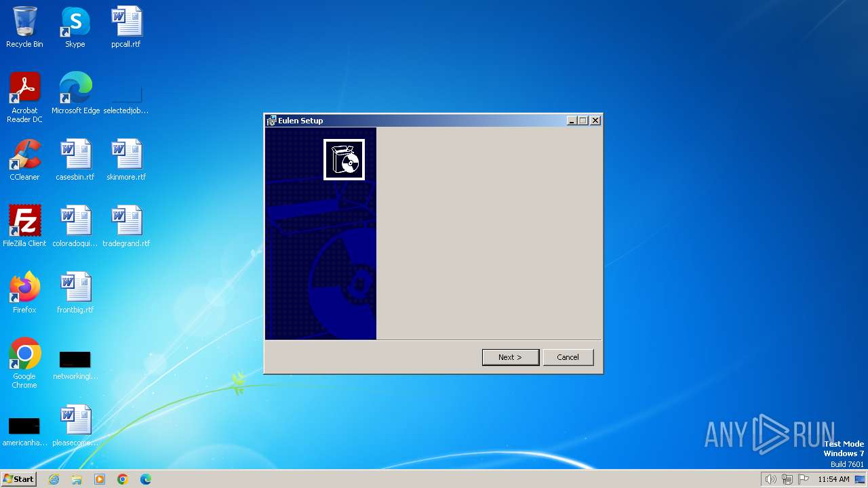This screenshot has width=868, height=488.
Task: Open Edge from the taskbar
Action: pyautogui.click(x=146, y=479)
